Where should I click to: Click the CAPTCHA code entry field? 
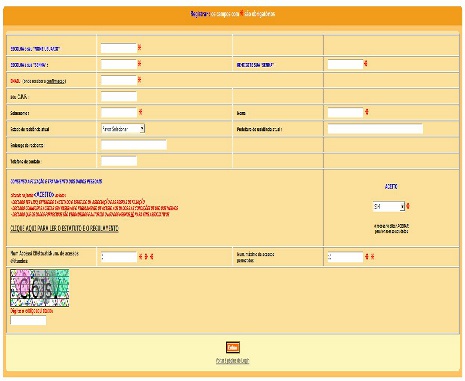28,321
